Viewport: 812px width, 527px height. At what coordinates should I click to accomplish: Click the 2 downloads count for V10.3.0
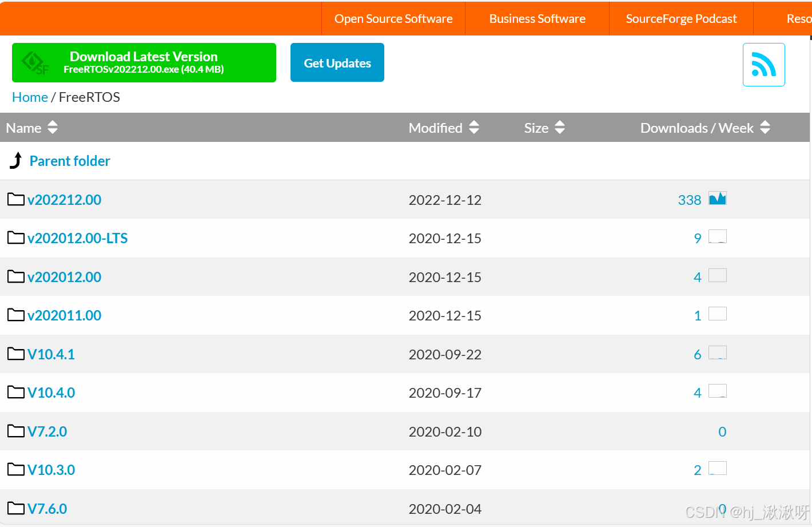pyautogui.click(x=698, y=470)
